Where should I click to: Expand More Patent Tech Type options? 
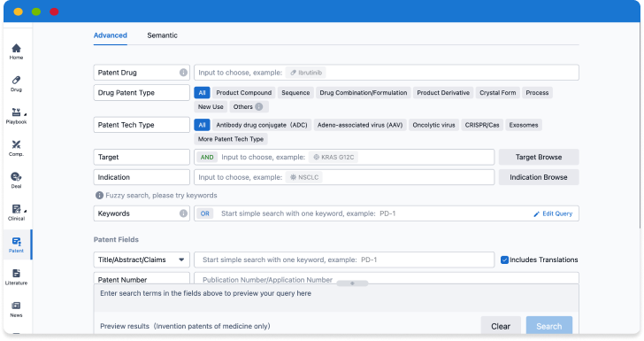pyautogui.click(x=231, y=139)
